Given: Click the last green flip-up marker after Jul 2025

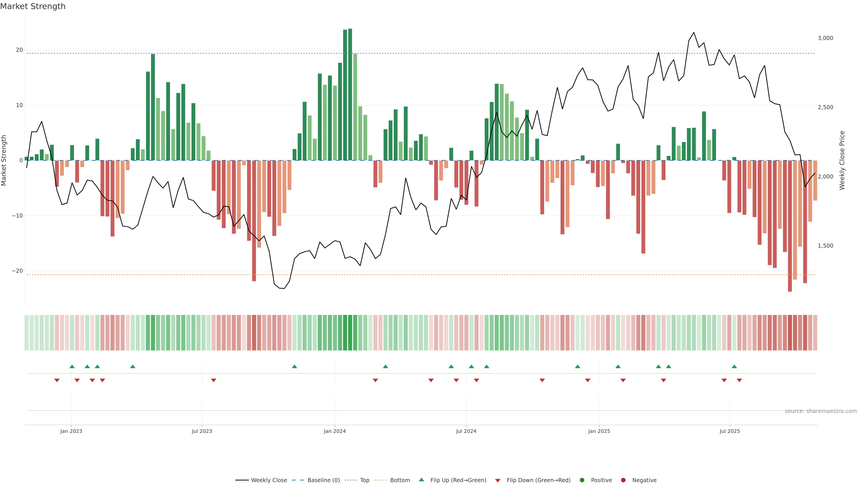Looking at the screenshot, I should click(734, 366).
